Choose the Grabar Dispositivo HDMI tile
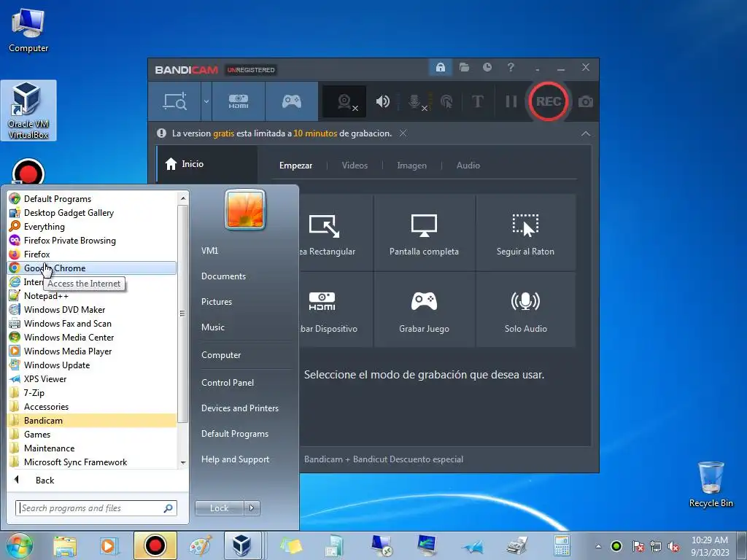The image size is (747, 560). pyautogui.click(x=336, y=309)
